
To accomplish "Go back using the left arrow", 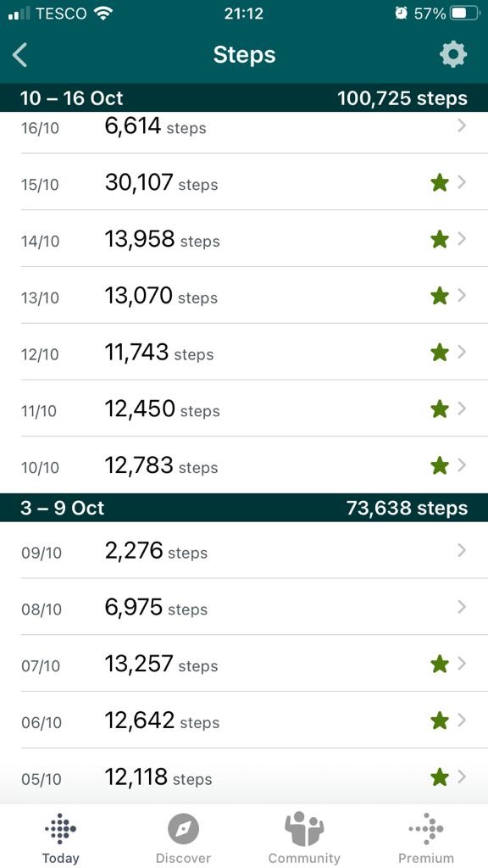I will pyautogui.click(x=20, y=55).
